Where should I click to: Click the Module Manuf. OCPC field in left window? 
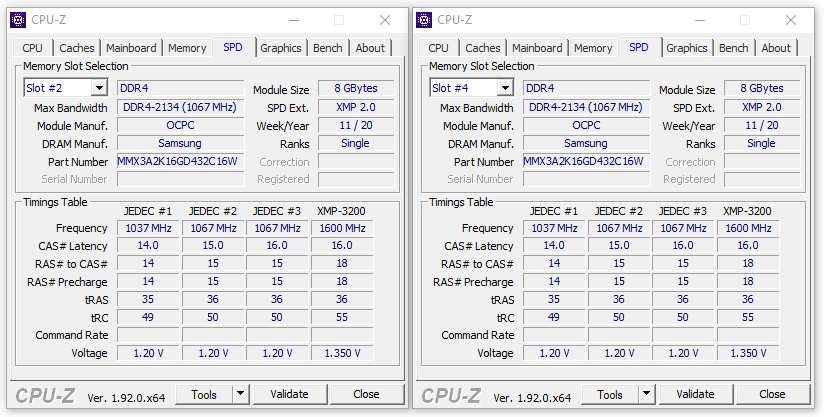click(x=180, y=126)
